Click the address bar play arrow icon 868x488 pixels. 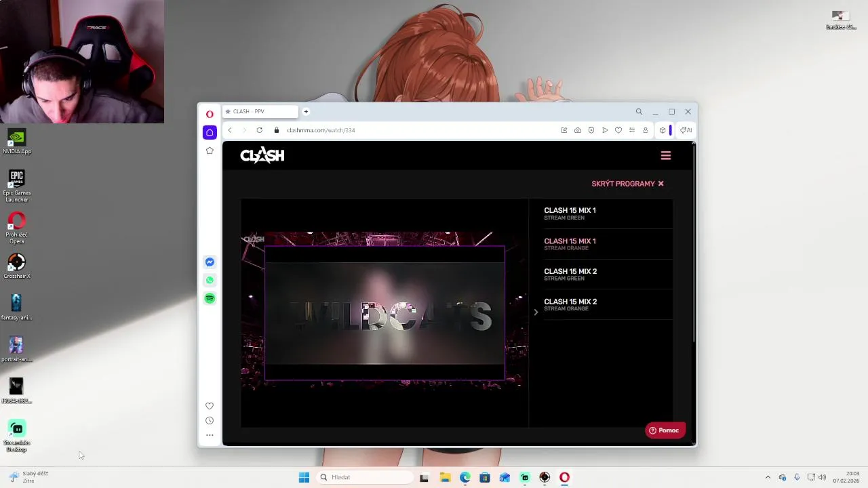(604, 130)
